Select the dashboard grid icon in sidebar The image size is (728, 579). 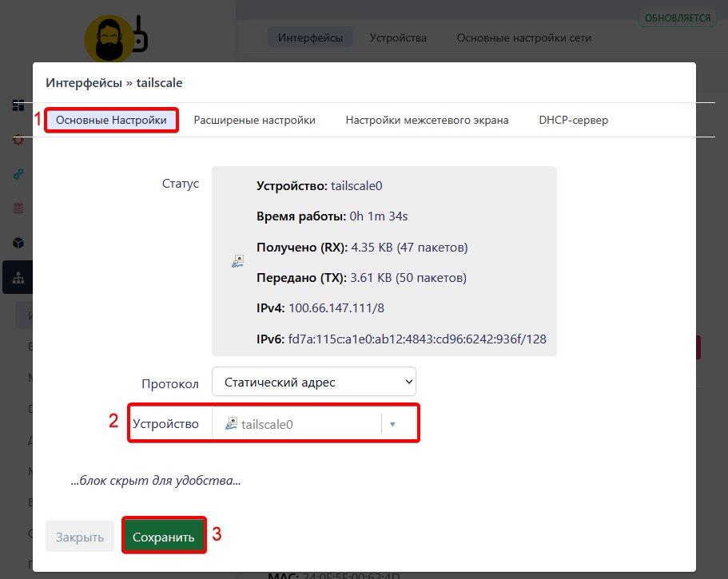[x=18, y=104]
